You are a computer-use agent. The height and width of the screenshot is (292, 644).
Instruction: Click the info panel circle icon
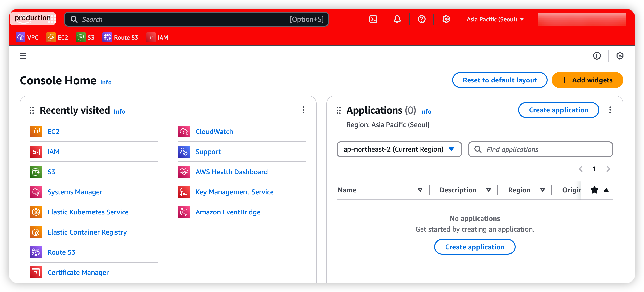(x=597, y=56)
